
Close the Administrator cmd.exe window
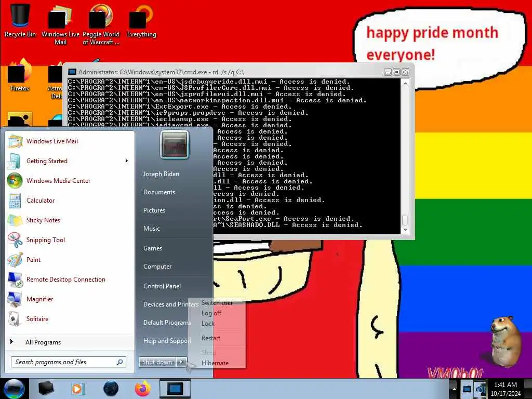pos(405,72)
